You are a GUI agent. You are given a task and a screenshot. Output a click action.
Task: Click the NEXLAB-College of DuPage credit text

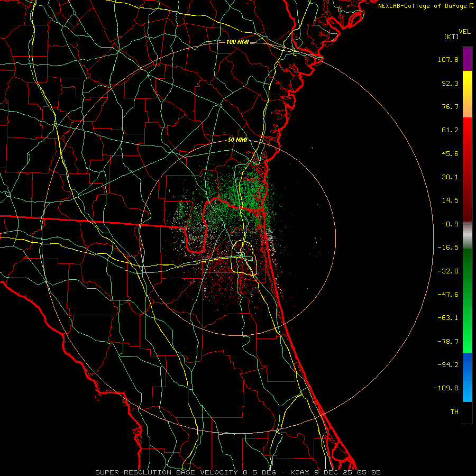click(x=426, y=6)
